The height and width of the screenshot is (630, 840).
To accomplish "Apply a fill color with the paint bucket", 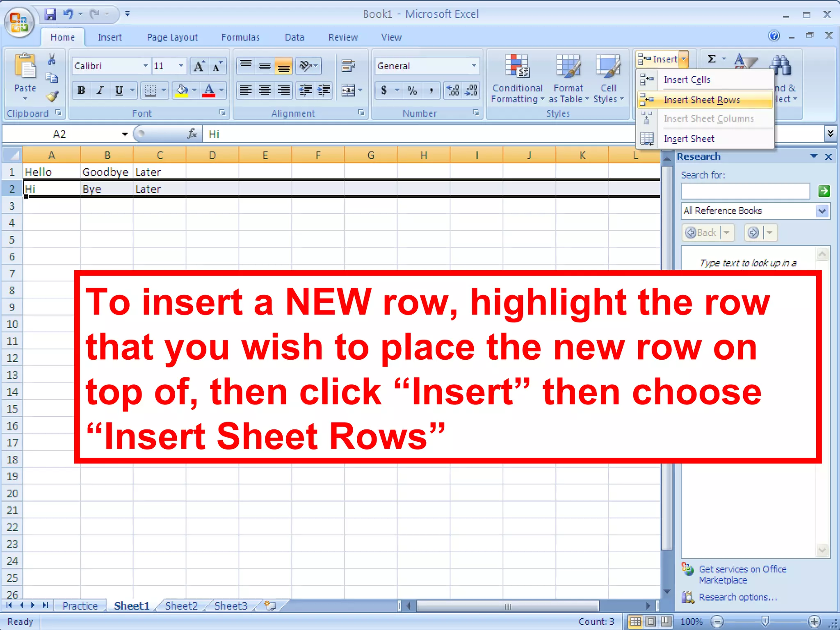I will 182,90.
